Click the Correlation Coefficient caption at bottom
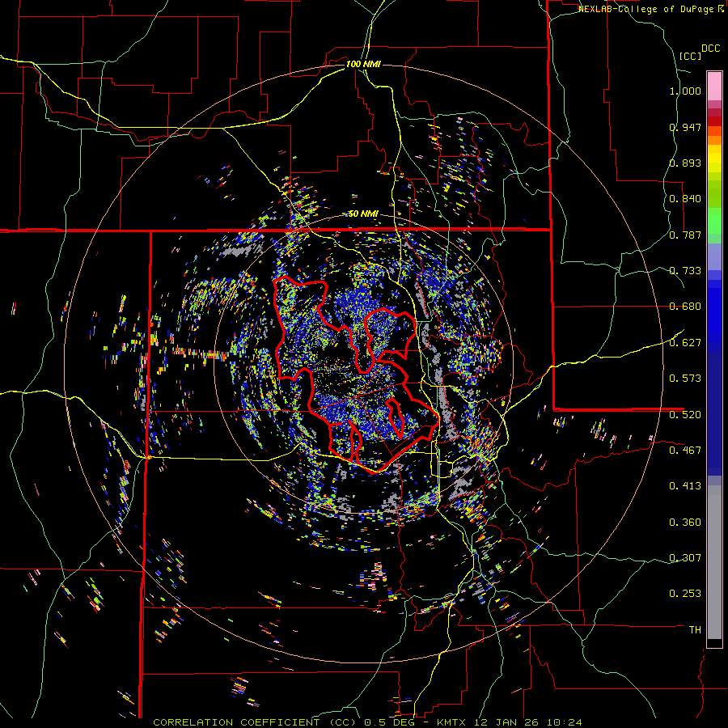728x728 pixels. [367, 722]
